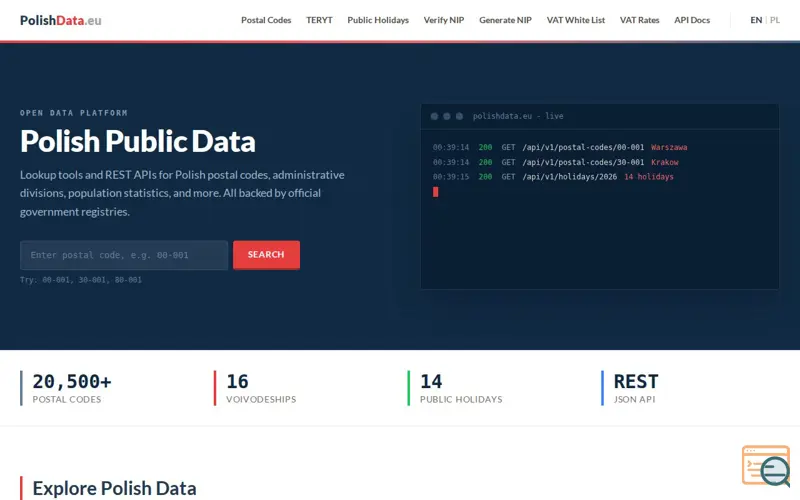Click the 'polishdata.eu - live' terminal title
The image size is (800, 500).
[x=518, y=116]
